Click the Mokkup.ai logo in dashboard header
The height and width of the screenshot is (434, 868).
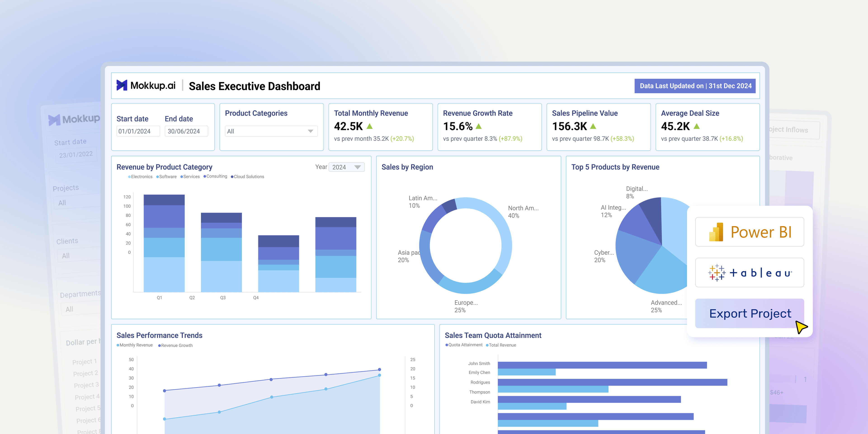(x=146, y=86)
